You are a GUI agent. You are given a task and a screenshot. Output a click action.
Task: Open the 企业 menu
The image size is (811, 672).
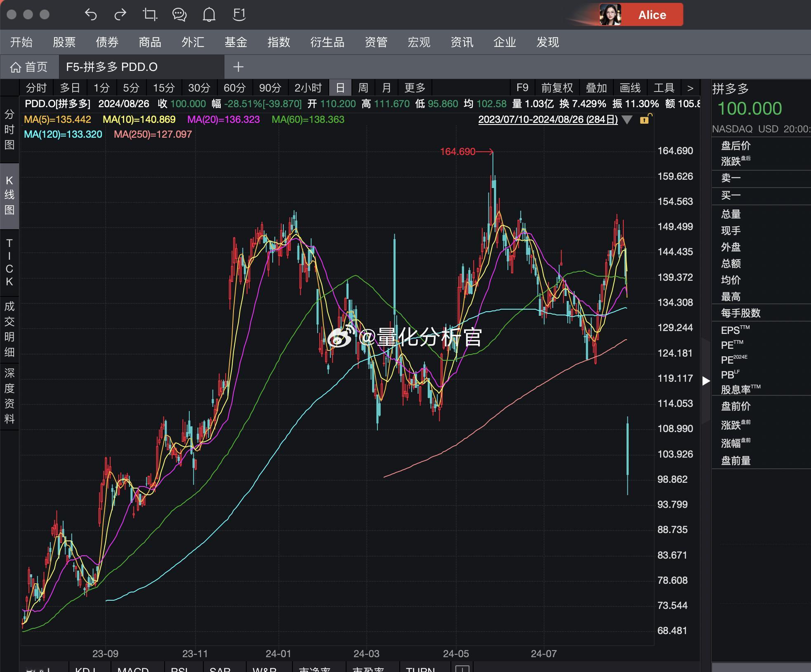(505, 42)
